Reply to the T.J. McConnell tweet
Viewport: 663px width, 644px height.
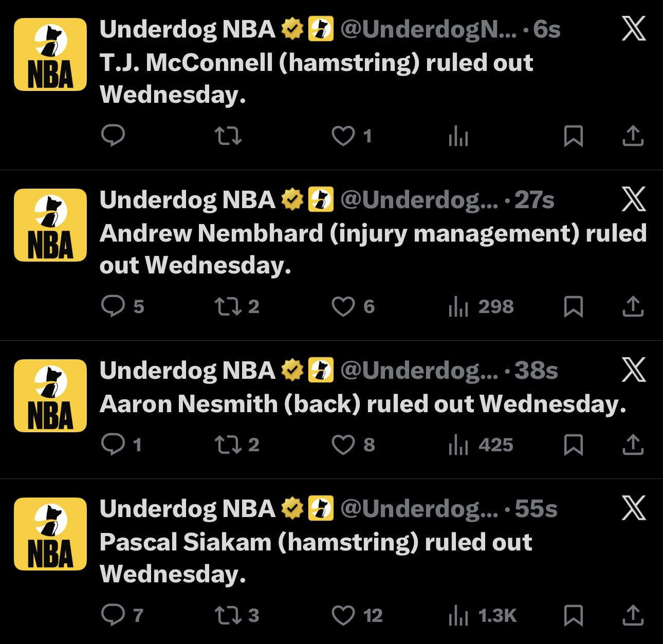[x=113, y=136]
